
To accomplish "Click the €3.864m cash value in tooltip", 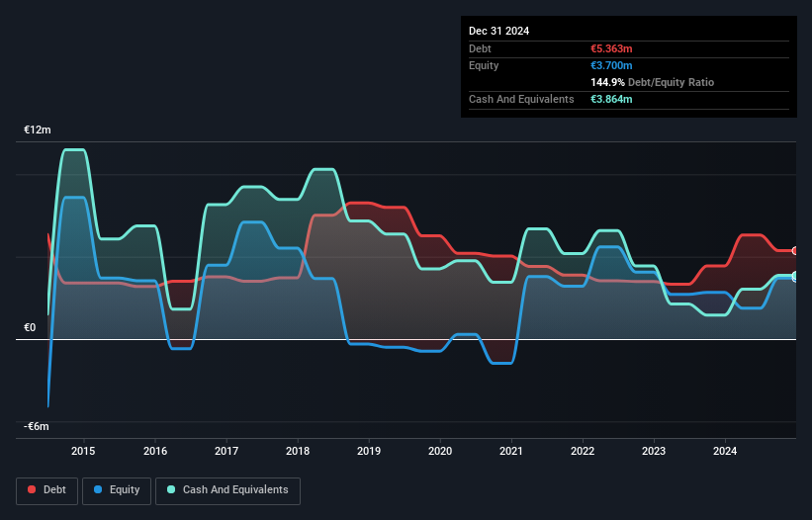I will coord(611,99).
